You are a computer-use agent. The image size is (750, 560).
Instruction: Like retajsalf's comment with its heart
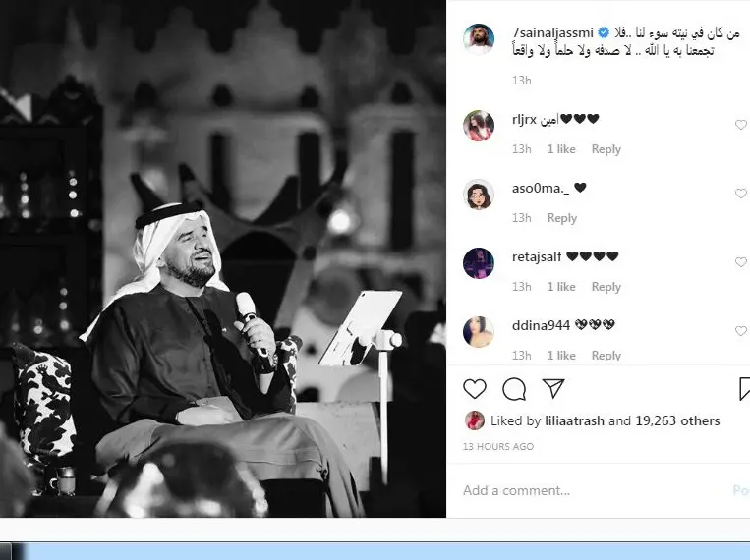[x=740, y=262]
